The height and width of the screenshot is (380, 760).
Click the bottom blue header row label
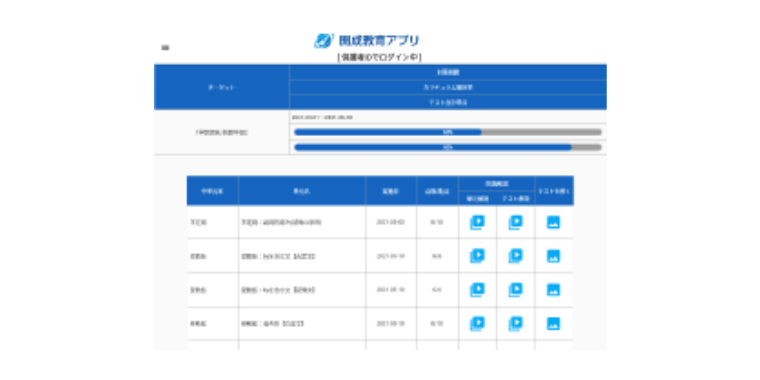click(x=448, y=102)
